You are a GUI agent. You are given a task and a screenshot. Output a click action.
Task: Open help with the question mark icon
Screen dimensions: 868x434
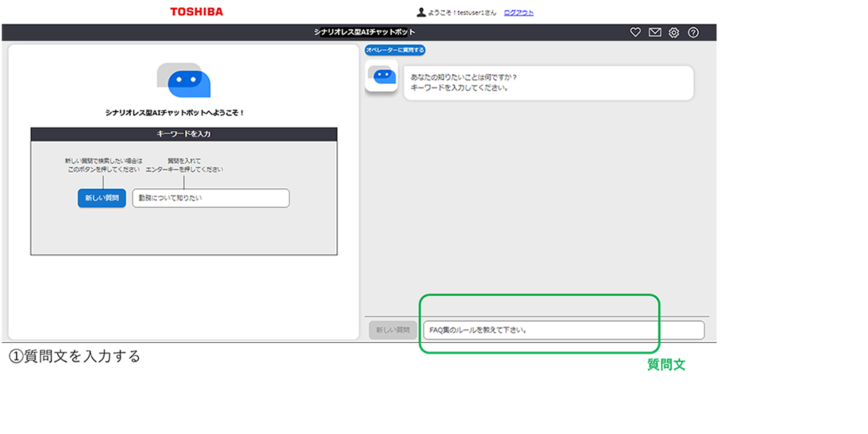[x=693, y=33]
